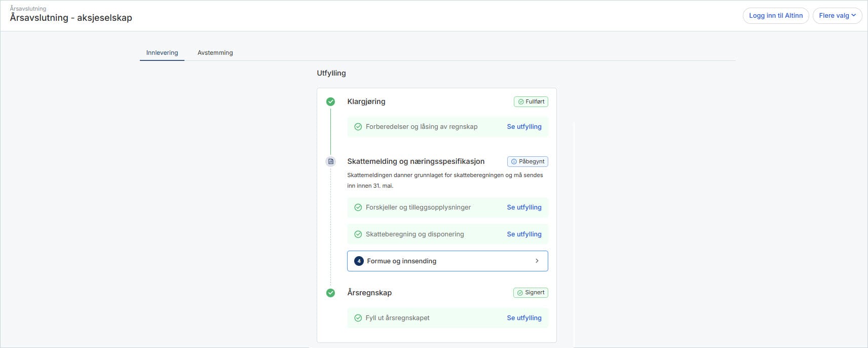868x348 pixels.
Task: Click the check icon for Forskjeller og tilleggsopplysninger
Action: click(358, 207)
